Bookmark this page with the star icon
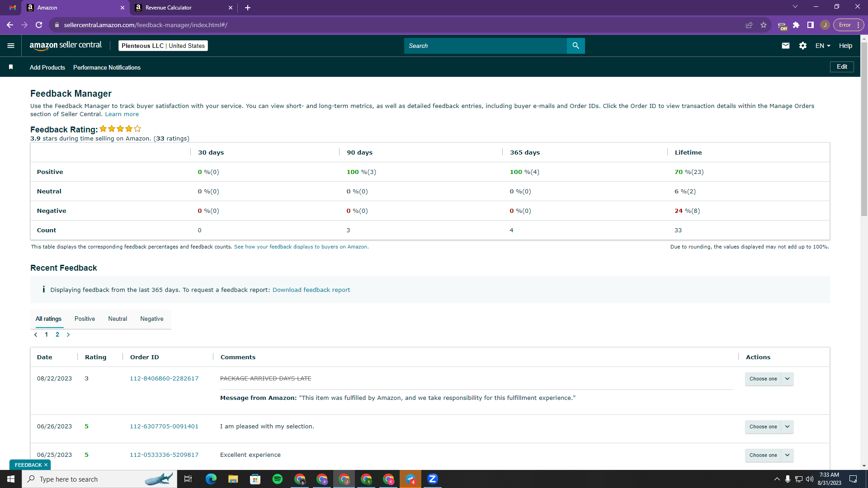 point(764,25)
